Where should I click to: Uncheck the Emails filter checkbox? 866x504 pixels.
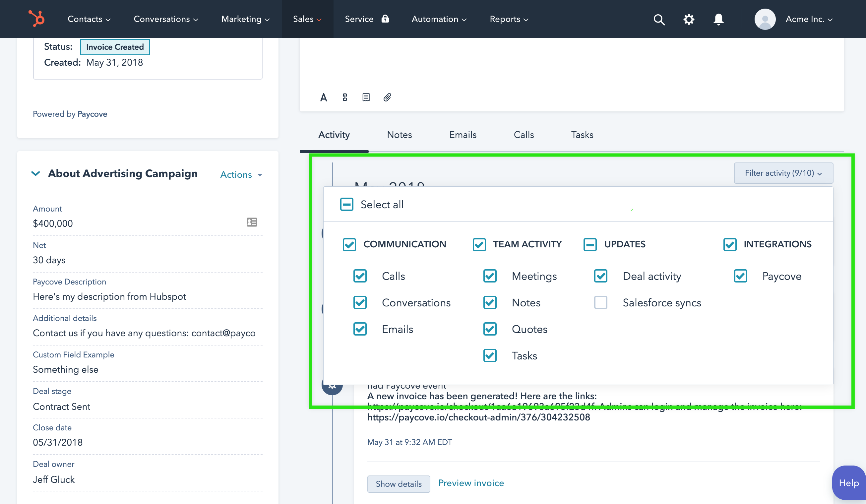(360, 329)
